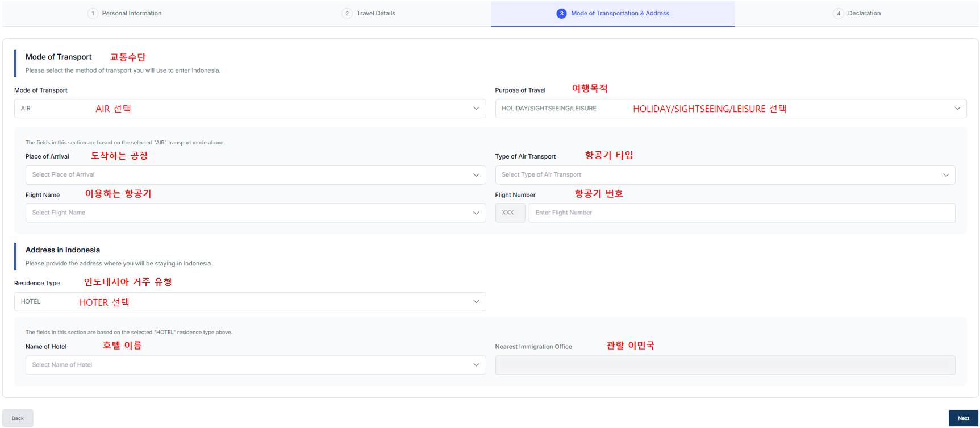Expand Place of Arrival chevron arrow
Image resolution: width=980 pixels, height=428 pixels.
pyautogui.click(x=476, y=175)
